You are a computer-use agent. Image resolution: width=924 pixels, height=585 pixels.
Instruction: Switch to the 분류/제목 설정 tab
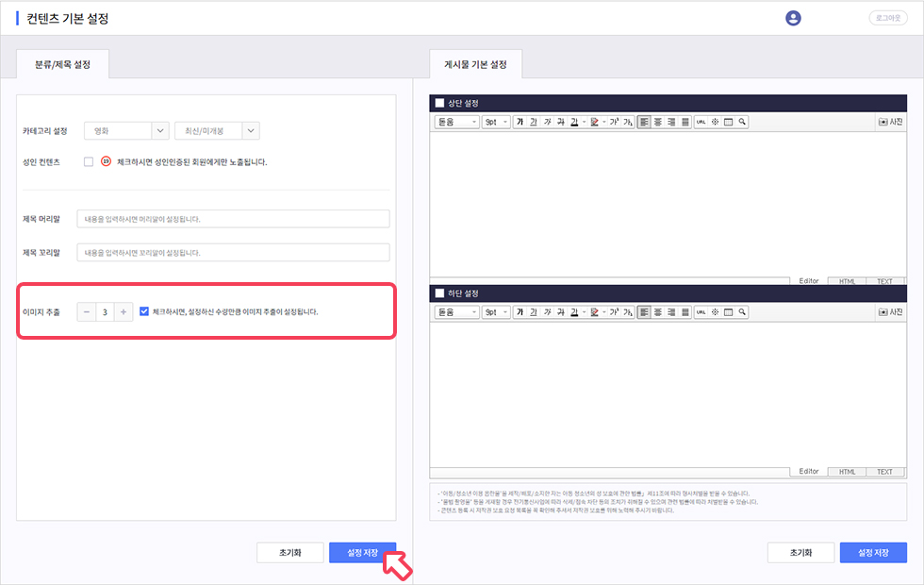(x=63, y=64)
